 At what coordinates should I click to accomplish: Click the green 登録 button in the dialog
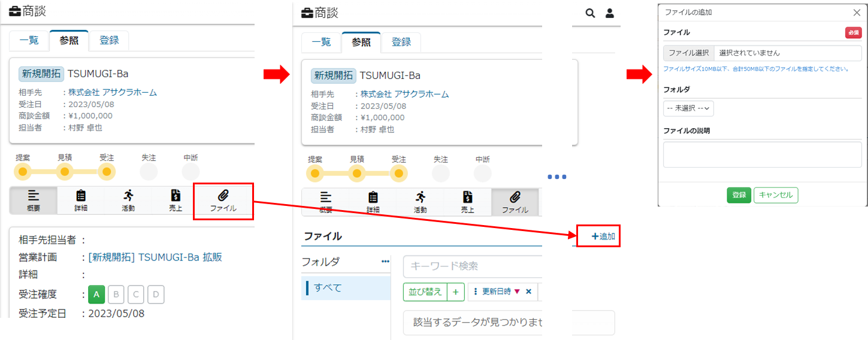click(739, 195)
